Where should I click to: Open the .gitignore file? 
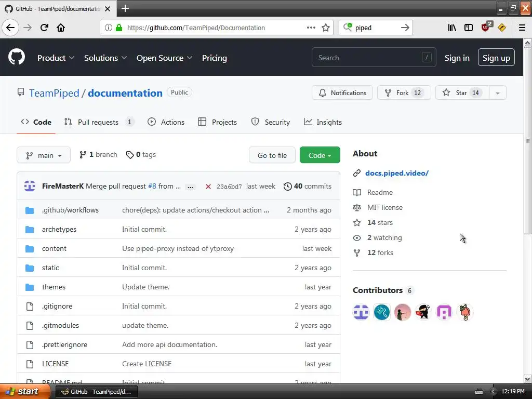coord(57,307)
